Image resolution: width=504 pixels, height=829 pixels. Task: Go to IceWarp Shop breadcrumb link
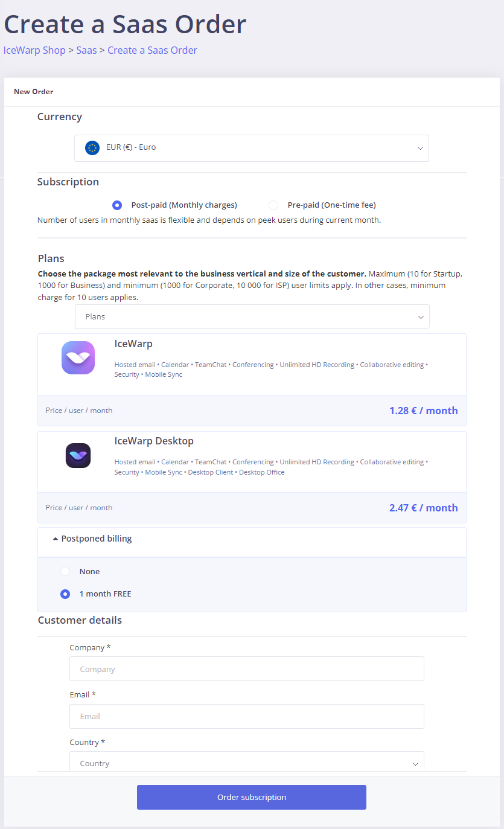(x=34, y=50)
